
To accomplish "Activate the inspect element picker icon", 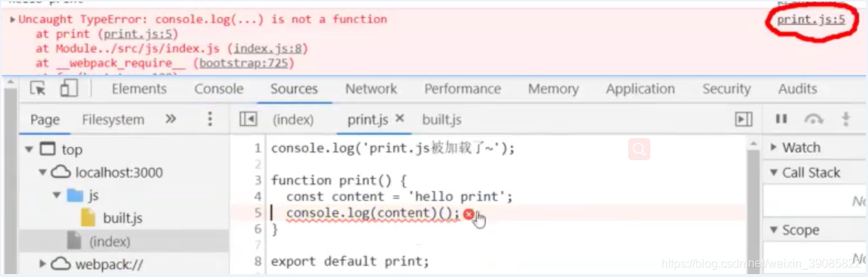I will pyautogui.click(x=37, y=88).
